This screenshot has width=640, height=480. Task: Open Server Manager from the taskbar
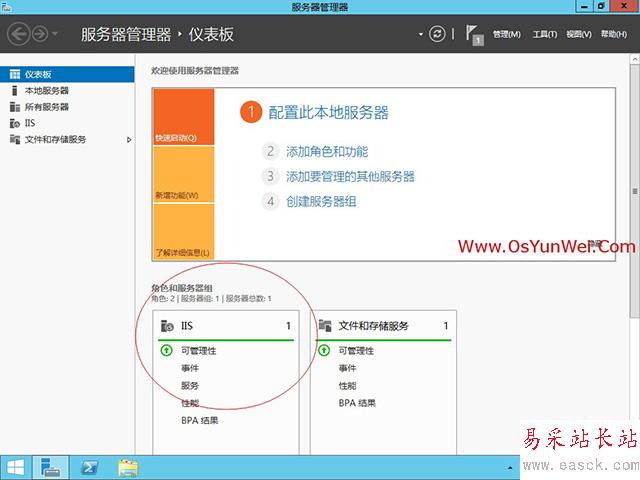51,468
